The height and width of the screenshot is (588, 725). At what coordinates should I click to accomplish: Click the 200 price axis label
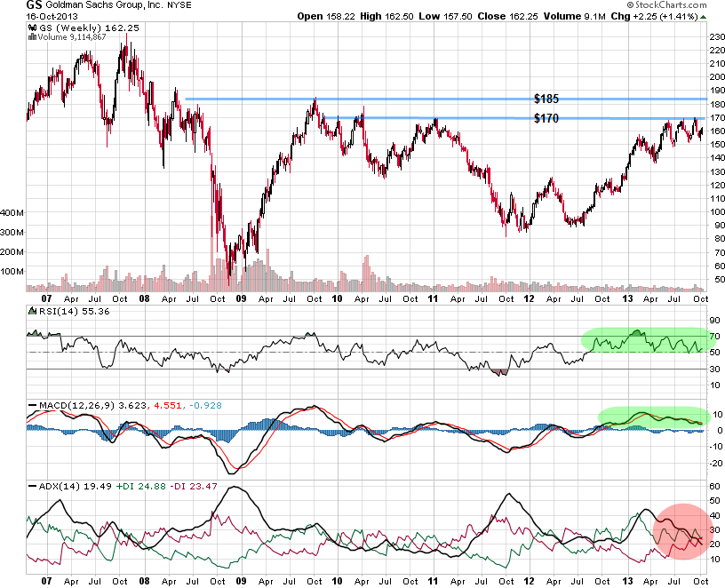717,77
